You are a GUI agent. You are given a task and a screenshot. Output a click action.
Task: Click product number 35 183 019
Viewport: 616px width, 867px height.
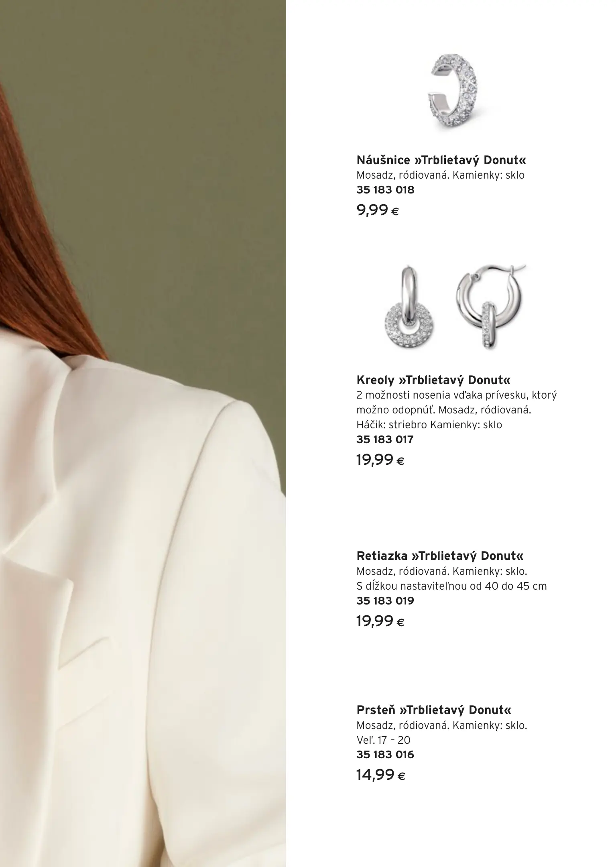[385, 601]
